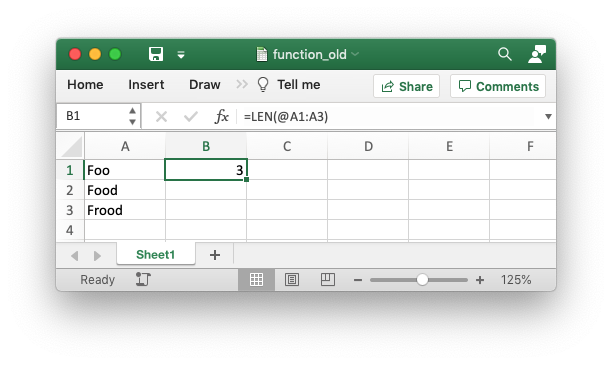
Task: Add a new sheet with plus button
Action: coord(215,255)
